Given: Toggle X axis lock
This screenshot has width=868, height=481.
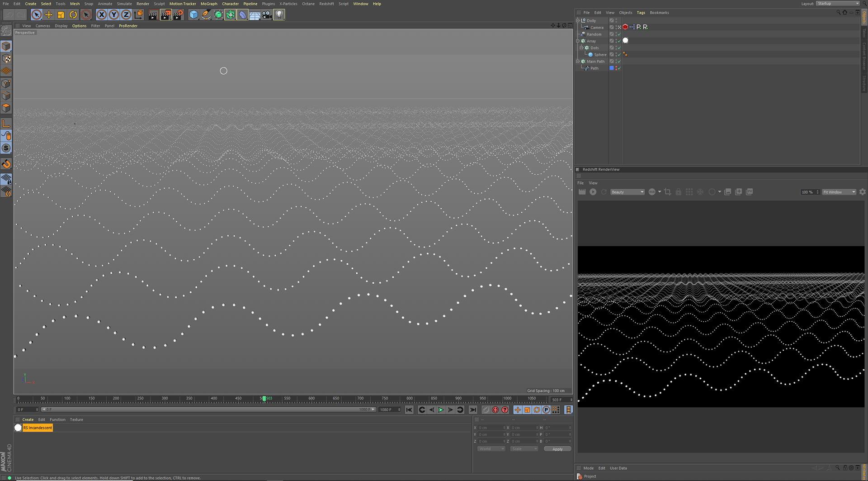Looking at the screenshot, I should tap(102, 15).
